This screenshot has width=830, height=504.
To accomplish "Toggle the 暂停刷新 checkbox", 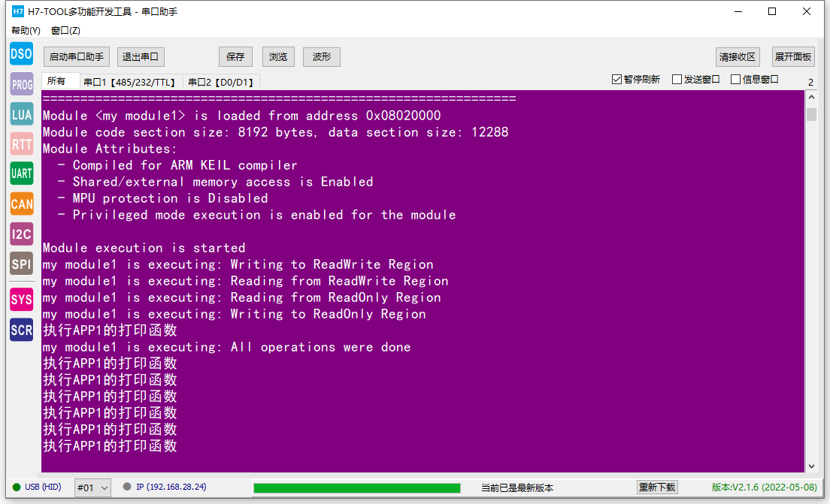I will (616, 80).
